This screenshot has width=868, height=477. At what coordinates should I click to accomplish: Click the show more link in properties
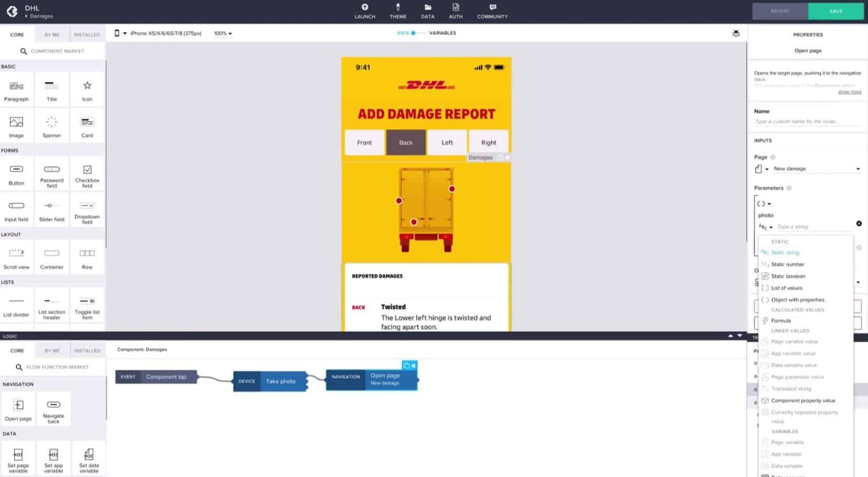tap(849, 92)
